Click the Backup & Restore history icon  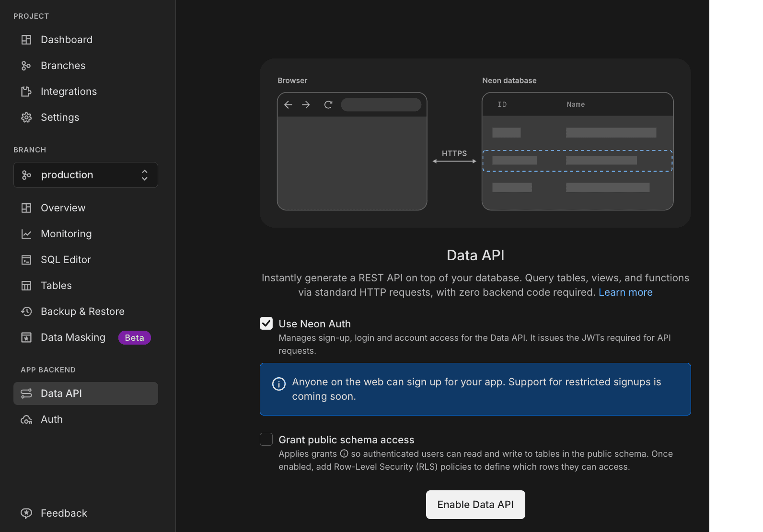26,312
